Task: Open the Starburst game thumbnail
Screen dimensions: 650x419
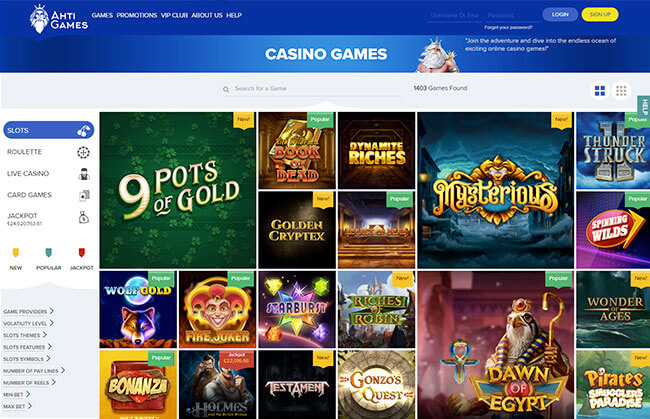Action: tap(297, 309)
